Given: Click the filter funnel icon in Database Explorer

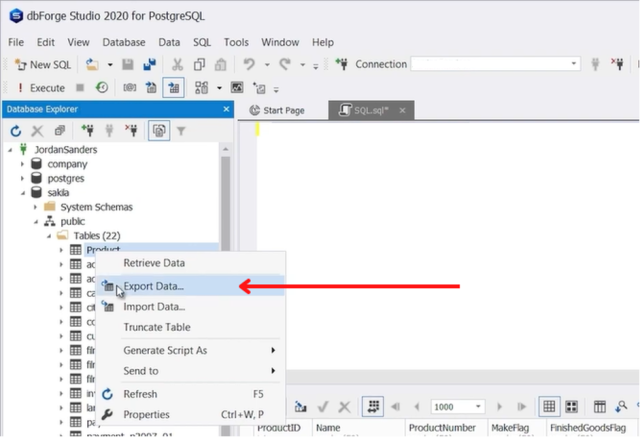Looking at the screenshot, I should [x=181, y=131].
